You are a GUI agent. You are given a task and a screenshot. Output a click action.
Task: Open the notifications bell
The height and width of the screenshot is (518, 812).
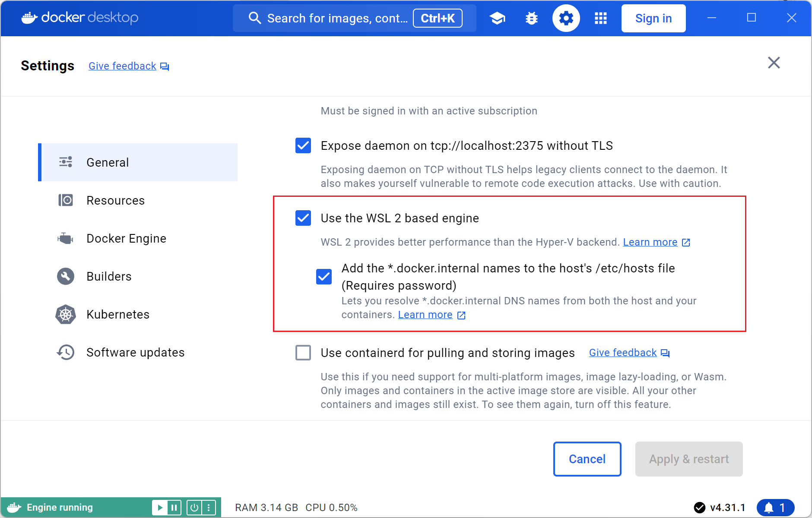[775, 508]
